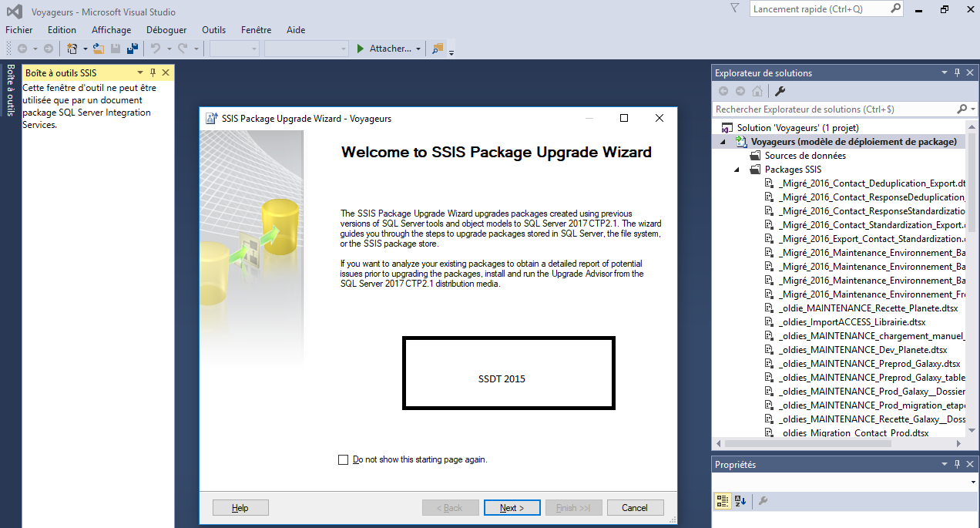
Task: Collapse the Voyageurs project node
Action: [x=723, y=142]
